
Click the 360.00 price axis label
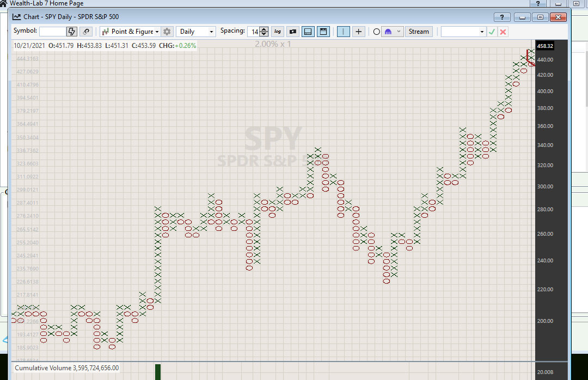[545, 126]
